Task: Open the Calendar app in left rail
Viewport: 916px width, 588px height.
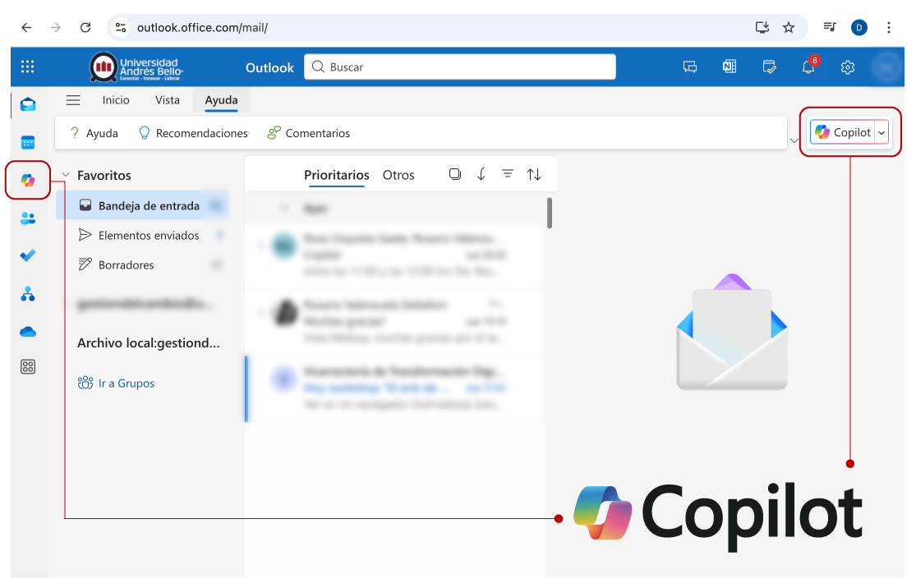Action: (x=27, y=142)
